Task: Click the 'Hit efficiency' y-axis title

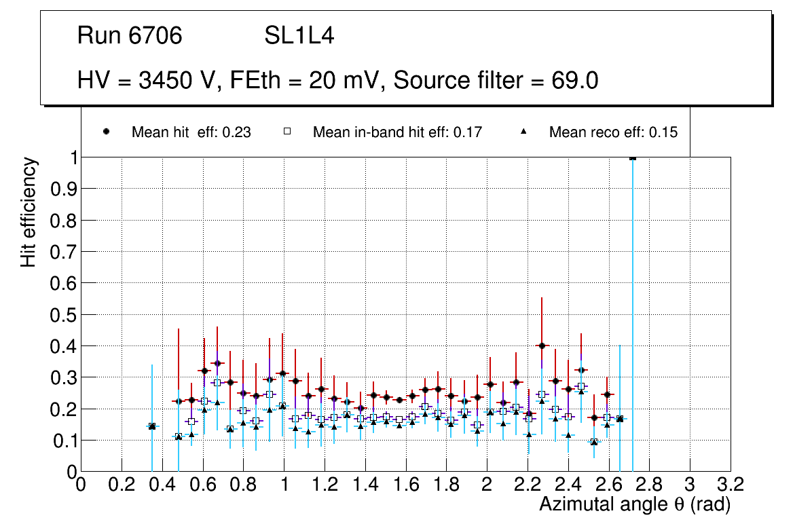Action: pos(29,212)
